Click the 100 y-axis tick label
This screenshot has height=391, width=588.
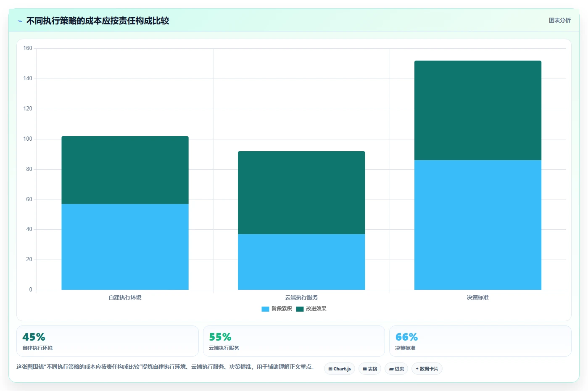pos(28,139)
